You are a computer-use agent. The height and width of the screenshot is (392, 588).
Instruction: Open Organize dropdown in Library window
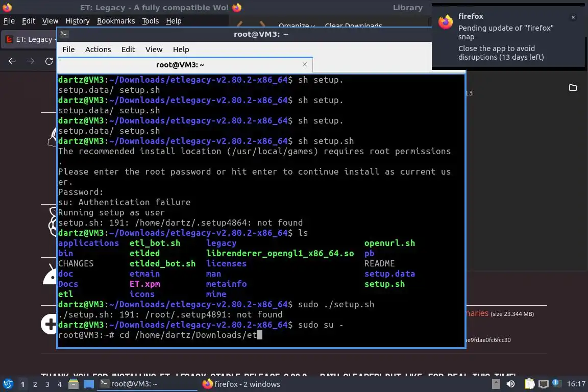point(297,26)
